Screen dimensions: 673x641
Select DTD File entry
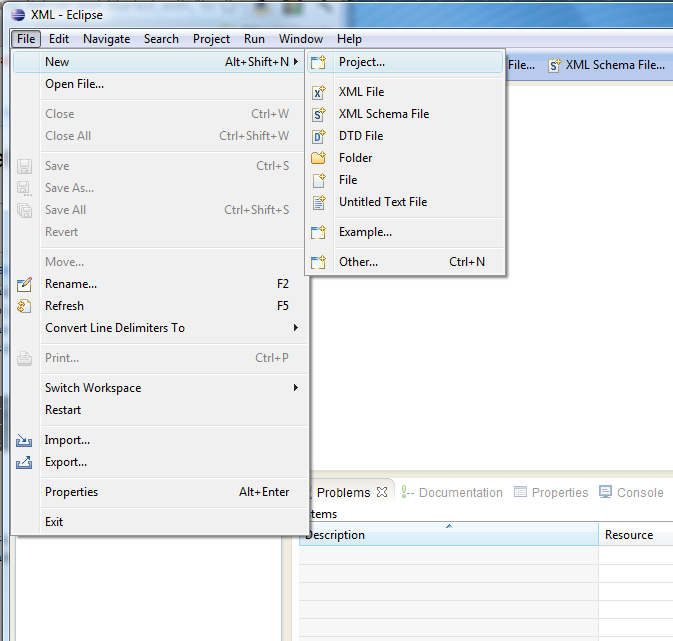click(405, 136)
